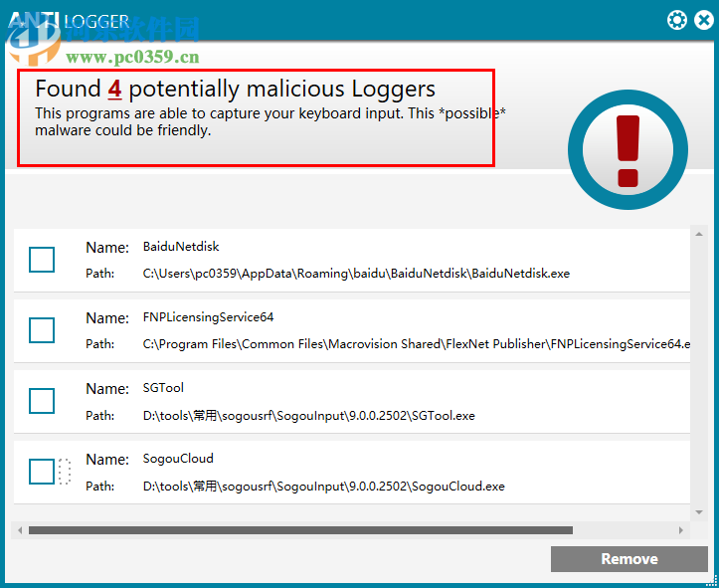Click the 'potentially malicious Loggers' heading text
The height and width of the screenshot is (588, 719).
click(282, 89)
